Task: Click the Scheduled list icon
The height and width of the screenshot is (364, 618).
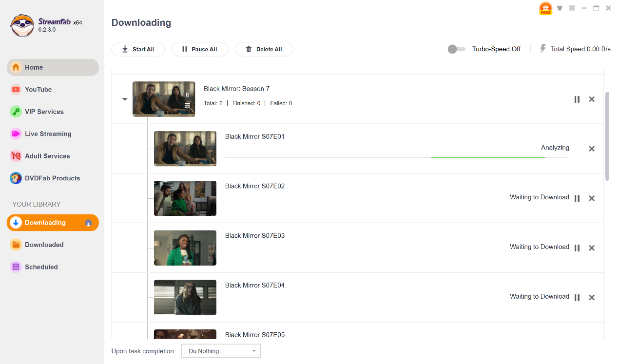Action: pos(16,267)
